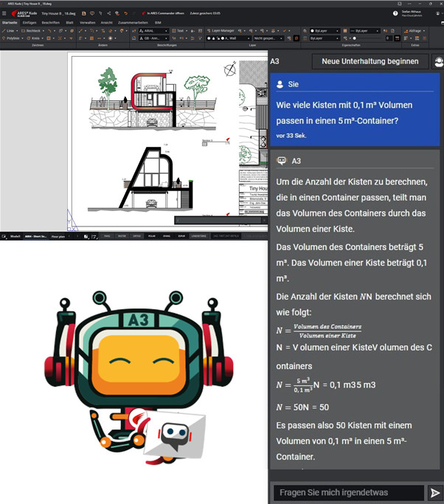
Task: Click the transparency slider in Eigenschaften
Action: pos(369,38)
